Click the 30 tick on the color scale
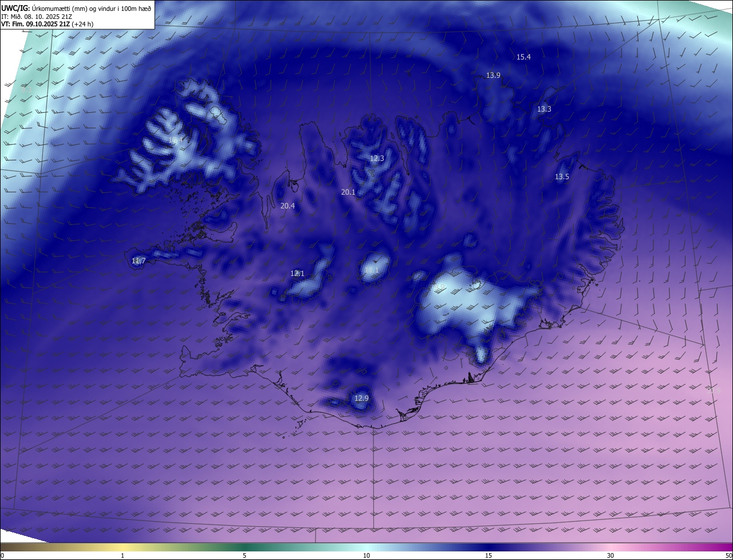 coord(610,555)
